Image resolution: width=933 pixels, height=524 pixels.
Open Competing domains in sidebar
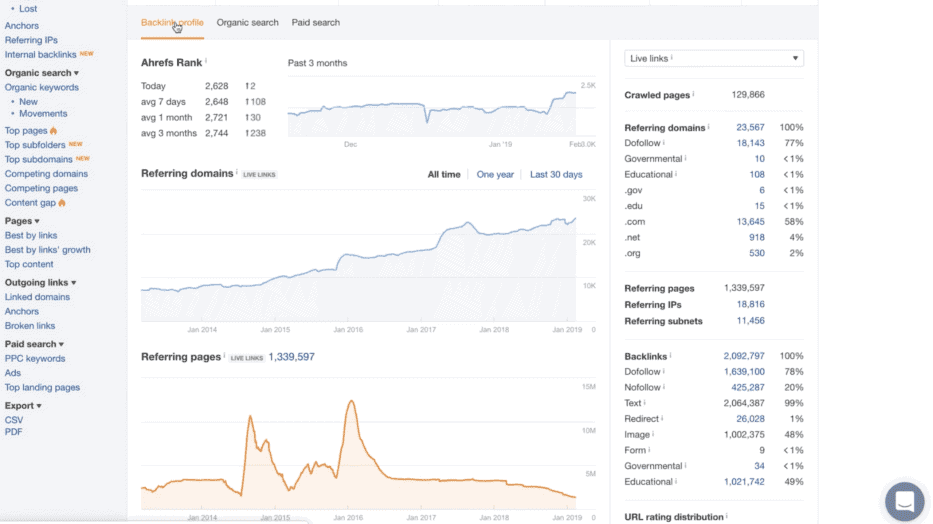point(46,174)
